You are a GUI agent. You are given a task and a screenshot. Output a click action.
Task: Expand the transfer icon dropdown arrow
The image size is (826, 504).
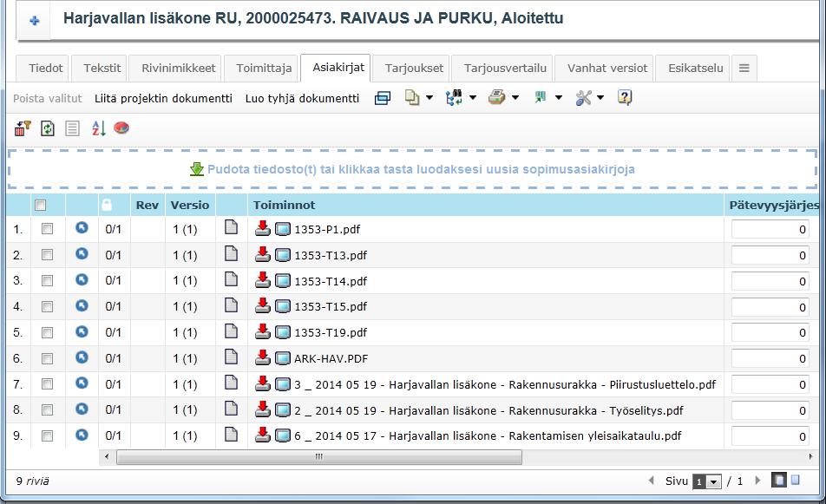click(x=473, y=97)
